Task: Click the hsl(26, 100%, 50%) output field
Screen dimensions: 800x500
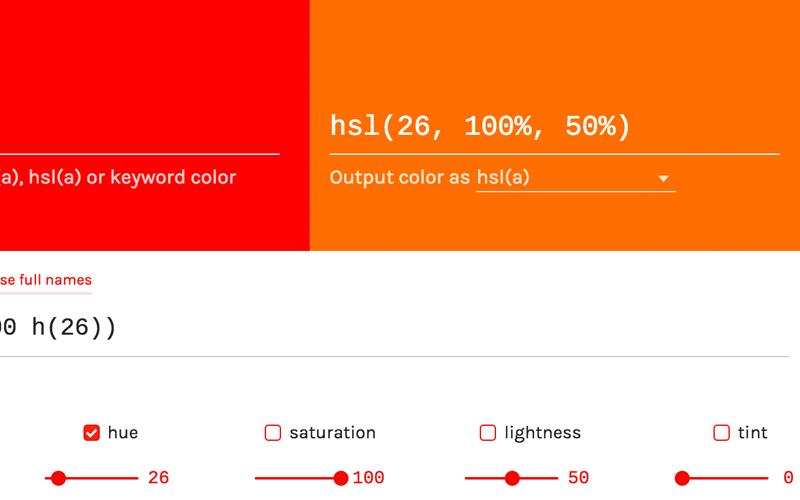Action: [555, 127]
